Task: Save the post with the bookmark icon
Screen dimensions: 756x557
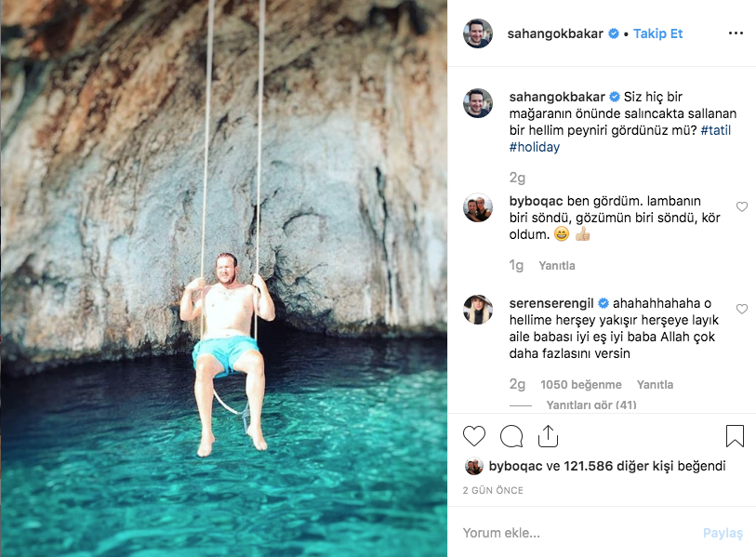Action: 735,436
